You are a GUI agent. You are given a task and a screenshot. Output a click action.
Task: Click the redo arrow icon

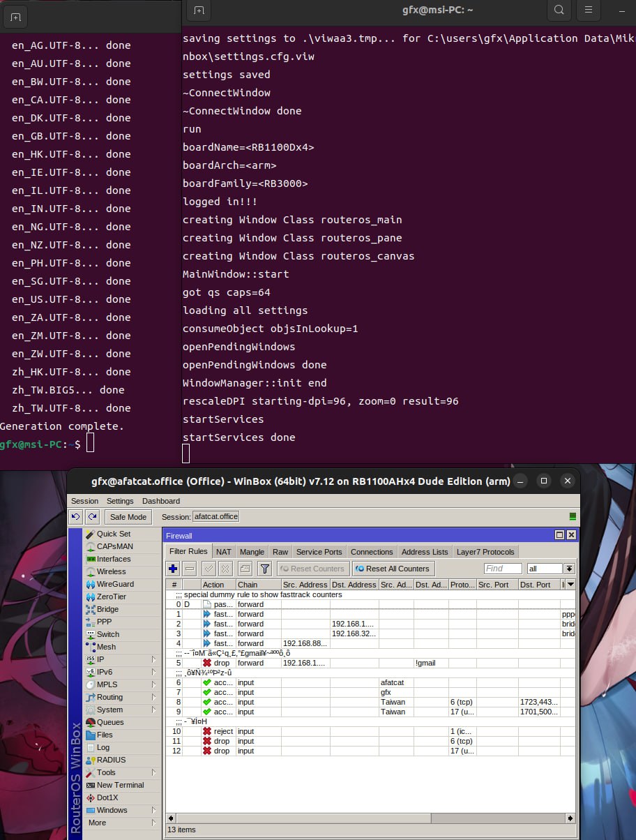pos(92,517)
